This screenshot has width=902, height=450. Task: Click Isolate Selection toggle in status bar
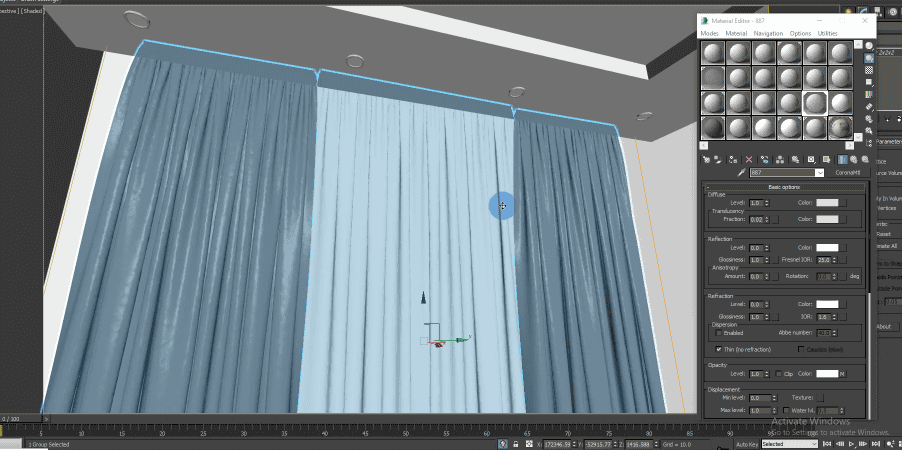[x=503, y=444]
